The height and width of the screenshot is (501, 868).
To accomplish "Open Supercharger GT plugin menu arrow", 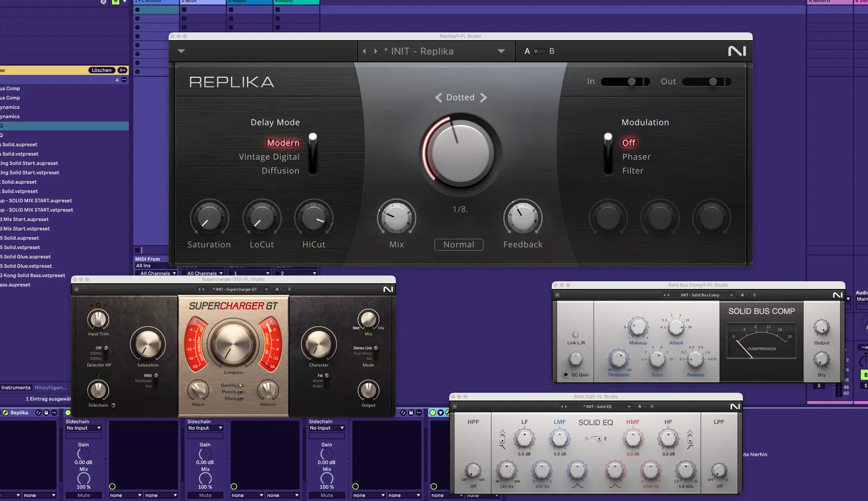I will pyautogui.click(x=76, y=289).
